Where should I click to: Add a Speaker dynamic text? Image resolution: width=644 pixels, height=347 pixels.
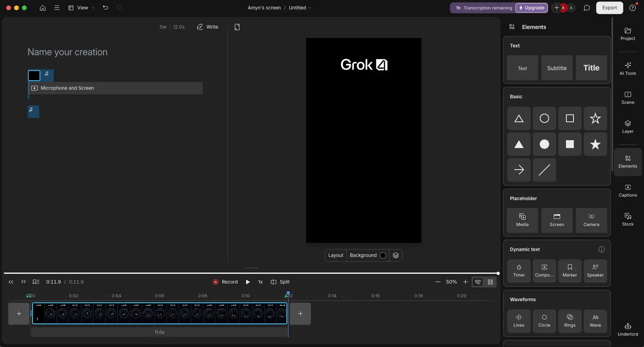[595, 271]
